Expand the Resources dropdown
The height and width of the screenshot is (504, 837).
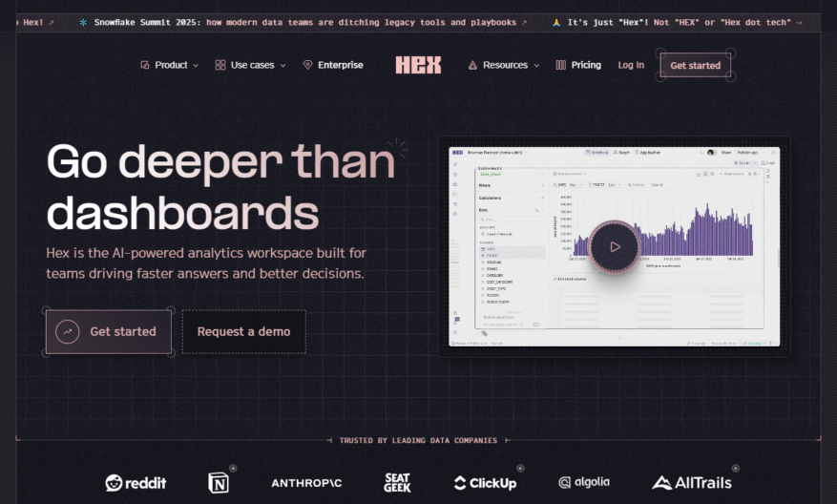(x=504, y=65)
